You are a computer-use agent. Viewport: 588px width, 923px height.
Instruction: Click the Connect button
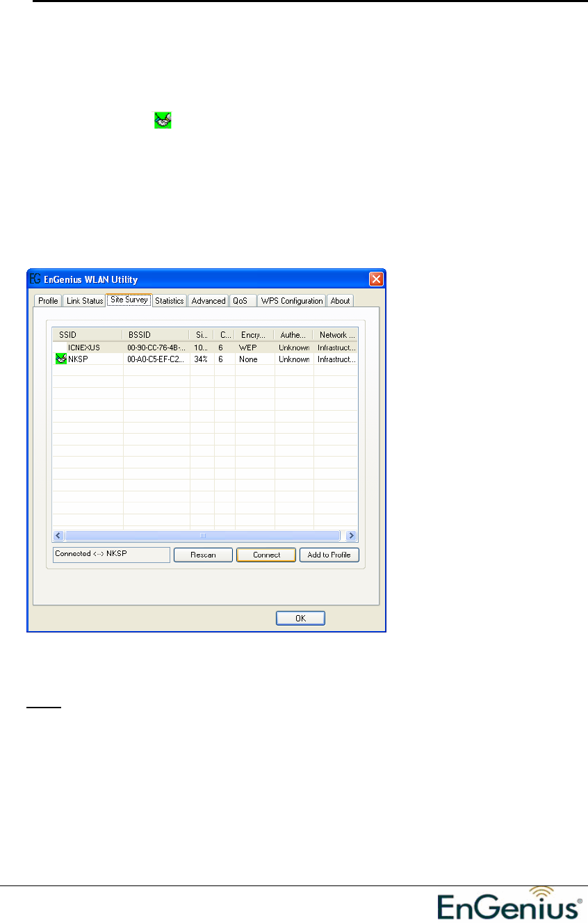[267, 555]
